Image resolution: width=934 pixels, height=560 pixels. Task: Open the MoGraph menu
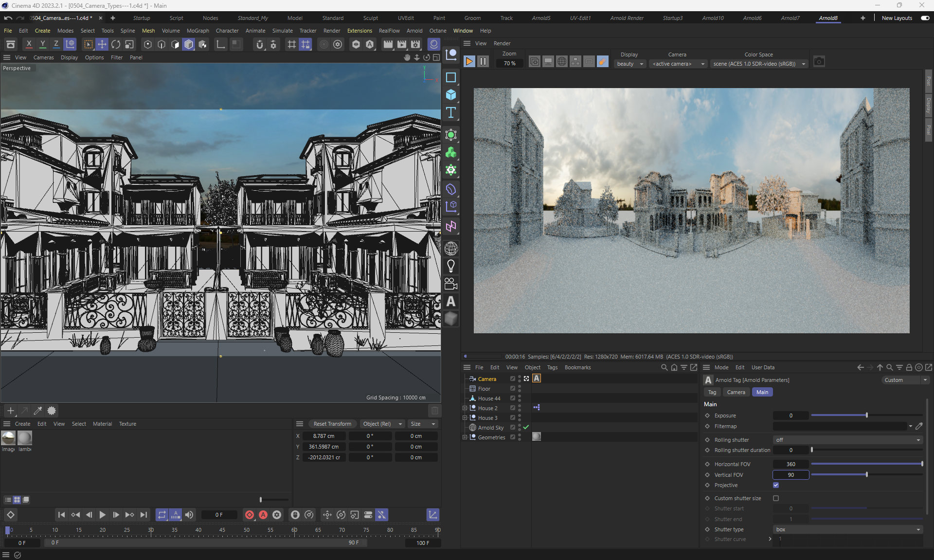pyautogui.click(x=198, y=31)
